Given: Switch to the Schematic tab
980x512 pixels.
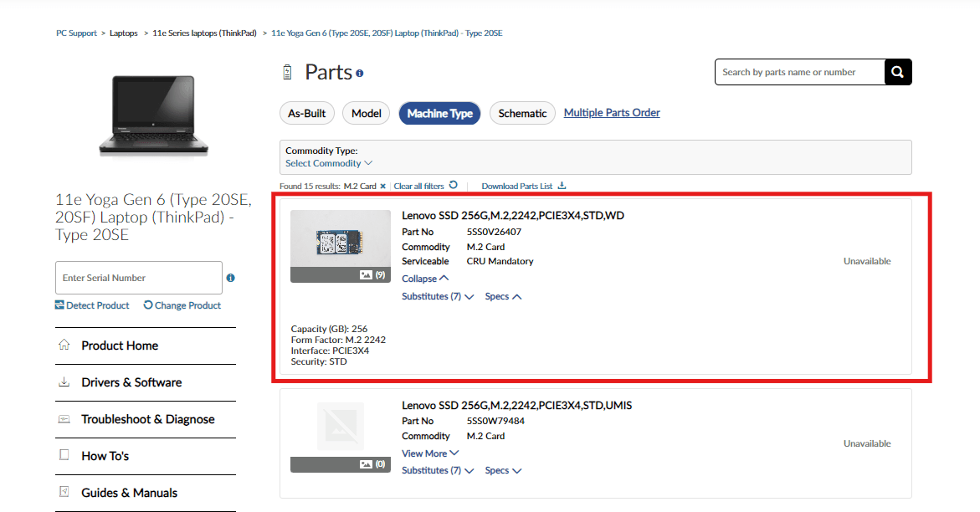Looking at the screenshot, I should [x=522, y=113].
